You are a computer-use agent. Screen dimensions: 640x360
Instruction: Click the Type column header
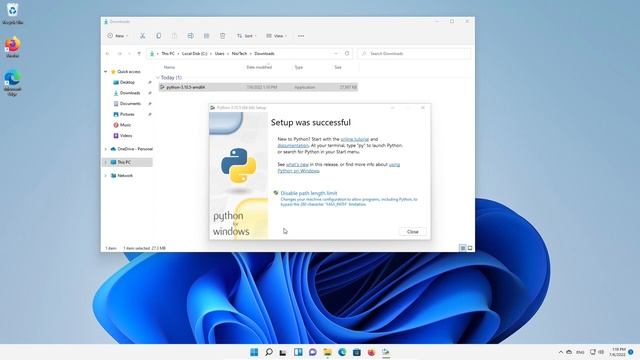tap(299, 67)
